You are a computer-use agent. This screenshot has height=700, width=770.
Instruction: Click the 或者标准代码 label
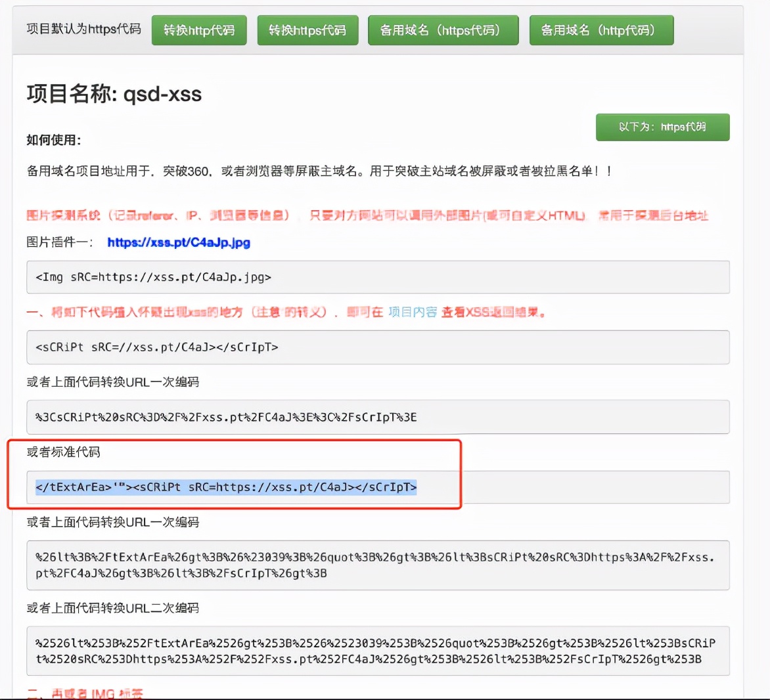tap(63, 452)
